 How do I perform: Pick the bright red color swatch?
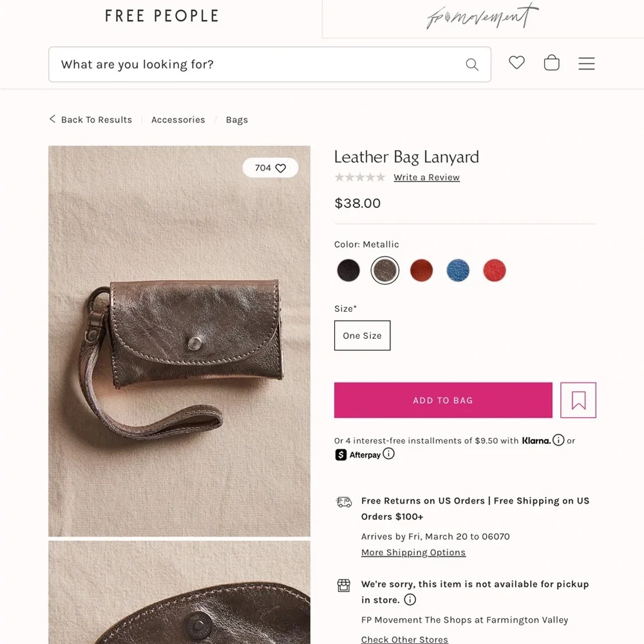[495, 270]
